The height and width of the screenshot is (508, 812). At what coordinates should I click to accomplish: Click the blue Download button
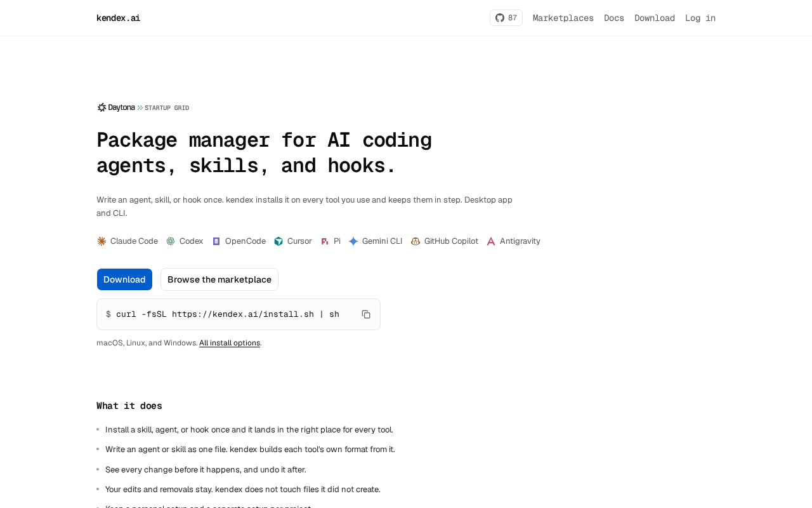coord(124,279)
